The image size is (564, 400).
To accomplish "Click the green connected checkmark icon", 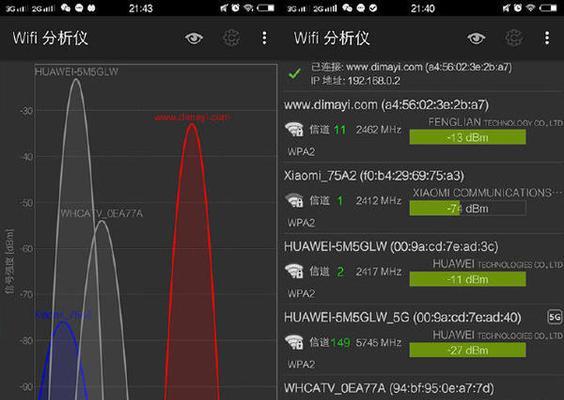I will pos(295,73).
